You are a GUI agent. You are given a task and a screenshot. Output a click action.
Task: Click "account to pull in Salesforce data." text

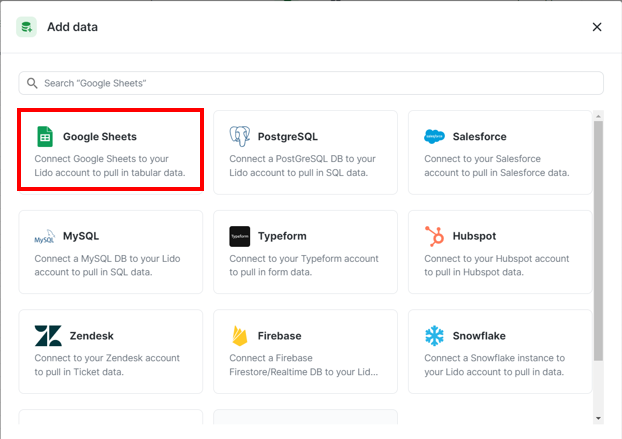(x=497, y=173)
